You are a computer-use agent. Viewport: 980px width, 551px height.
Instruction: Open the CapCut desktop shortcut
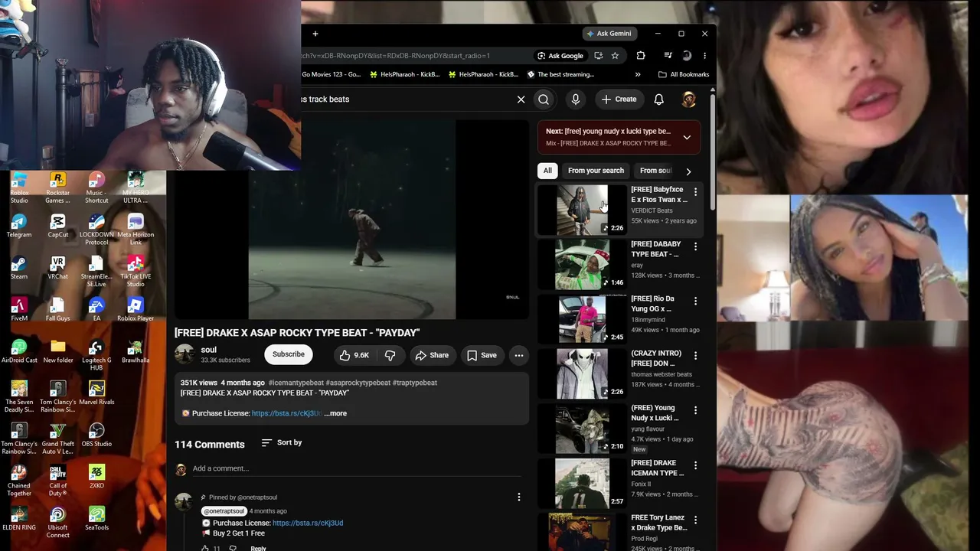(x=57, y=226)
